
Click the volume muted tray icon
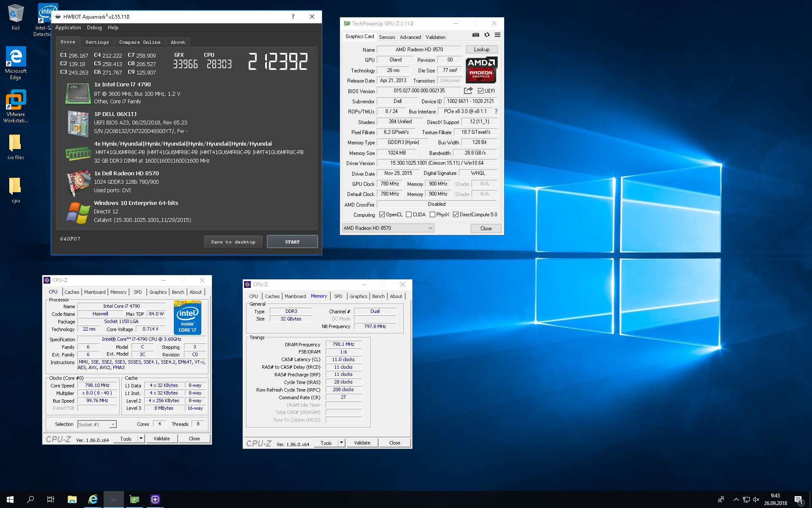pos(757,500)
